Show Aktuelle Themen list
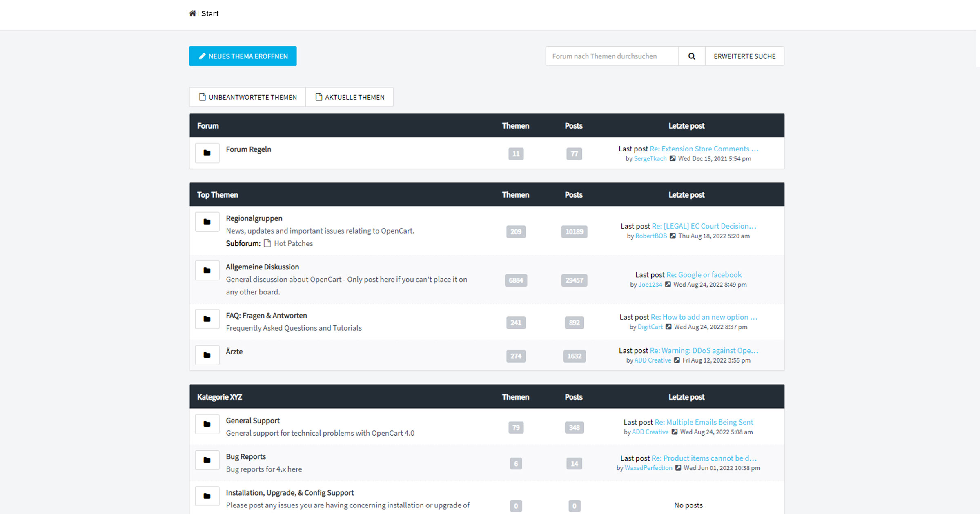The width and height of the screenshot is (980, 514). coord(350,97)
